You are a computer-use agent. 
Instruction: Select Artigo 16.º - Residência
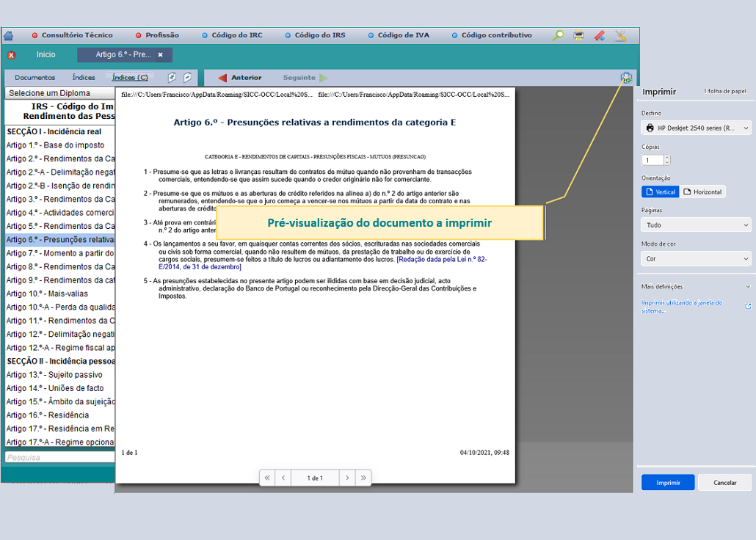coord(48,415)
